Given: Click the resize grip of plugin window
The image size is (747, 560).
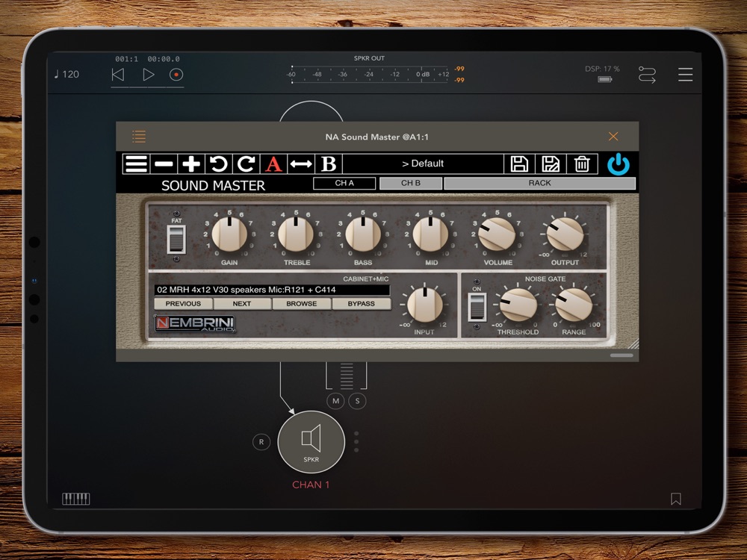Looking at the screenshot, I should (x=633, y=343).
